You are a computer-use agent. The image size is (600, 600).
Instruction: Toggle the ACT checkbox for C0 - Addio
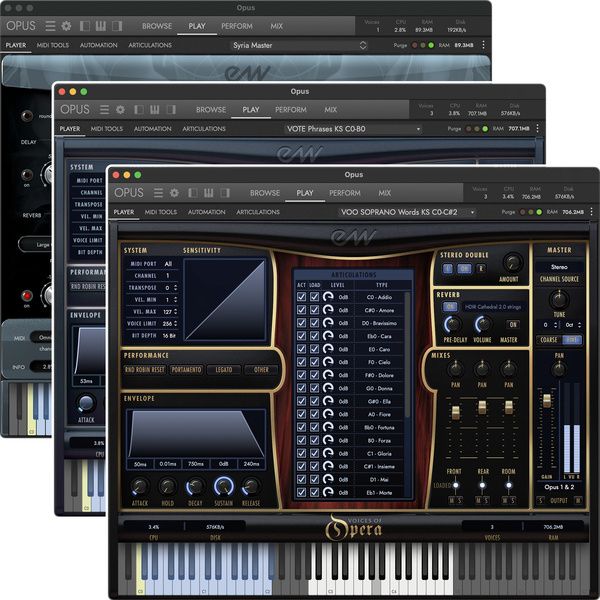click(x=302, y=297)
